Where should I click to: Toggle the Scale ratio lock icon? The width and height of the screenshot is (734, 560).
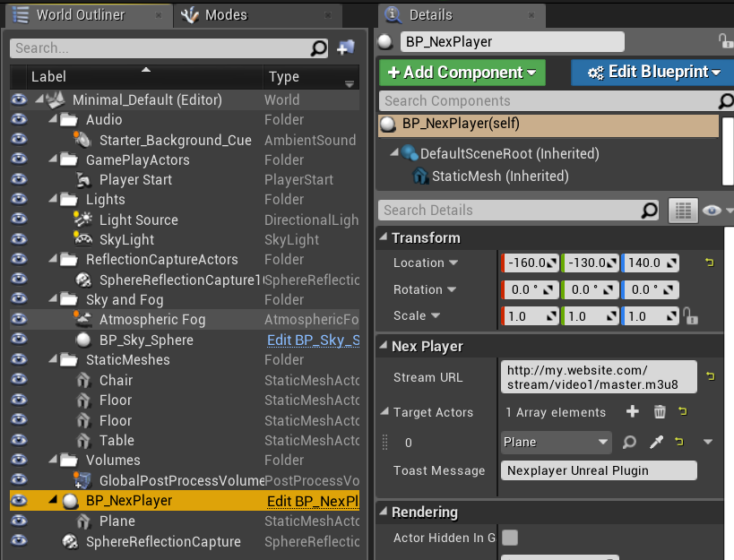pyautogui.click(x=690, y=315)
